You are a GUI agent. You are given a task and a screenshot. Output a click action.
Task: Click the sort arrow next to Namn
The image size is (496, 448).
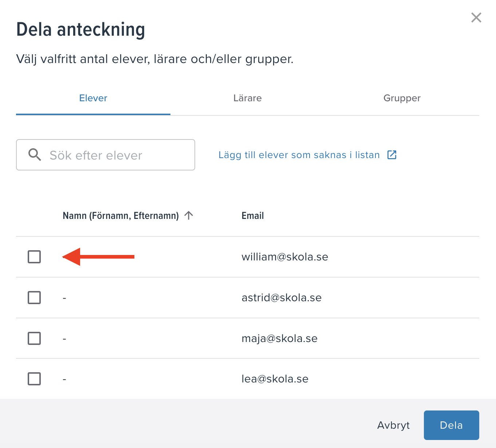tap(189, 215)
